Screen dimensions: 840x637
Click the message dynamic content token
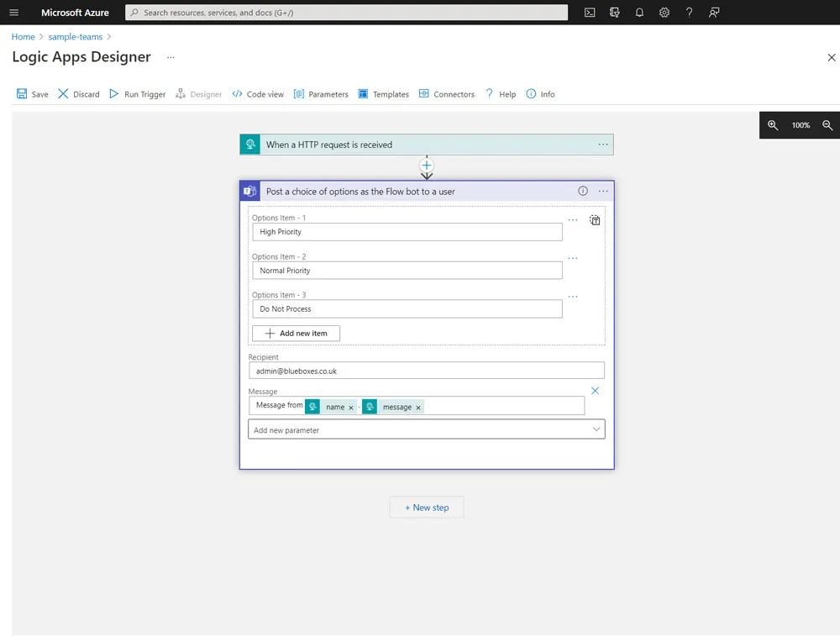(393, 407)
